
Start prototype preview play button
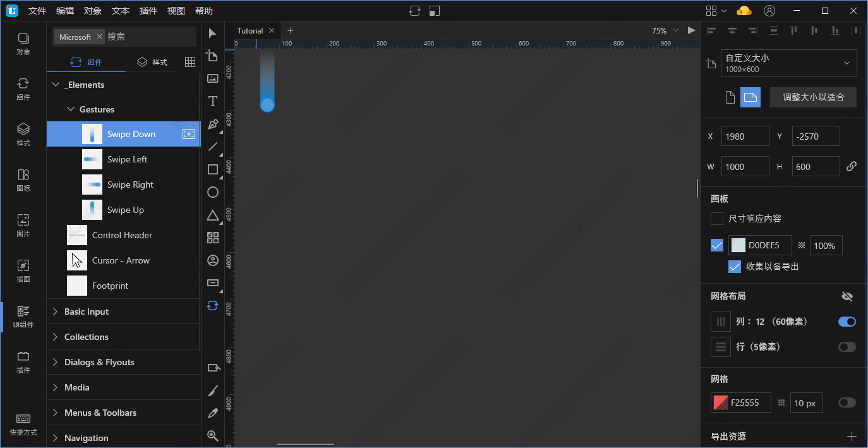point(691,30)
